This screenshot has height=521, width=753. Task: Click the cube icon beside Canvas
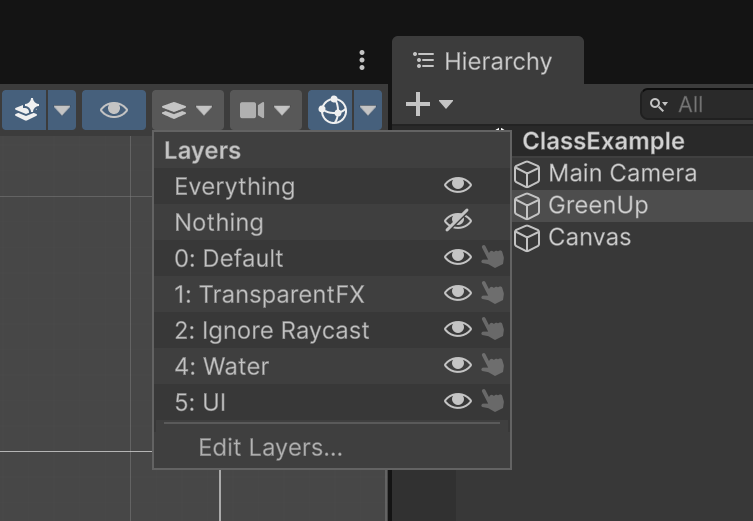(x=527, y=238)
